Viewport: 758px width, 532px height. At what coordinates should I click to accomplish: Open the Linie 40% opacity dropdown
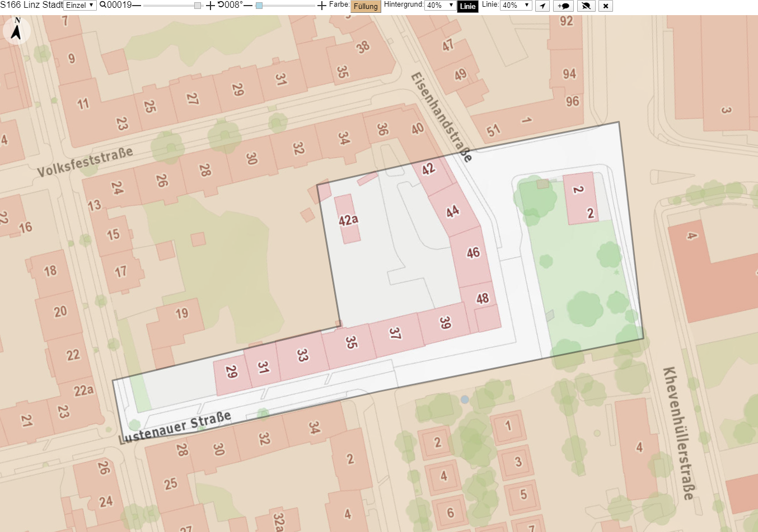tap(516, 6)
